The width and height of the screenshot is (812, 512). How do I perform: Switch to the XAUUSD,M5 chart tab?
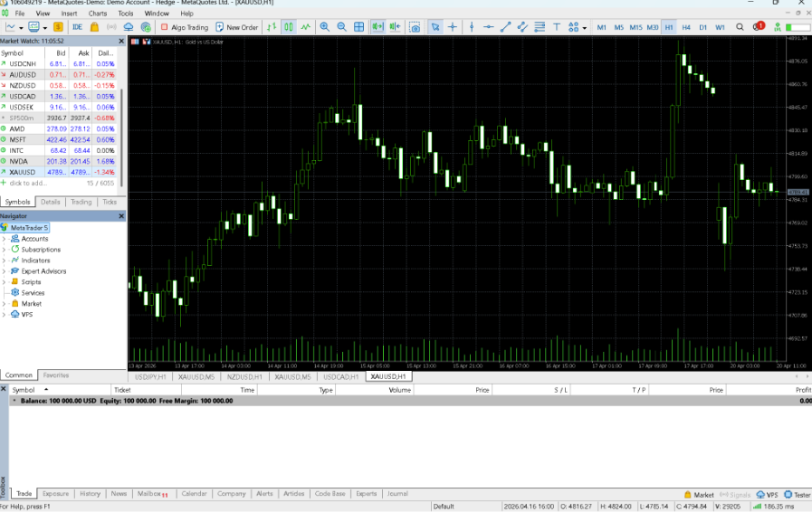click(x=196, y=376)
